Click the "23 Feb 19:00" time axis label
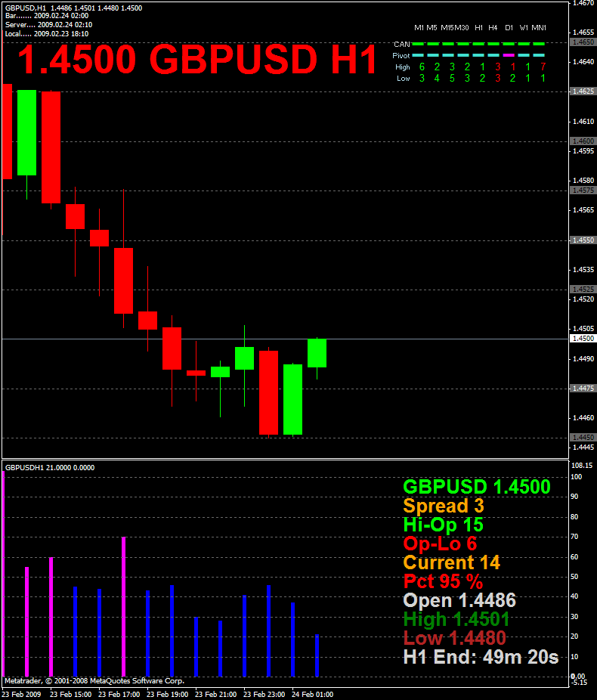Screen dimensions: 597x700 coord(167,695)
